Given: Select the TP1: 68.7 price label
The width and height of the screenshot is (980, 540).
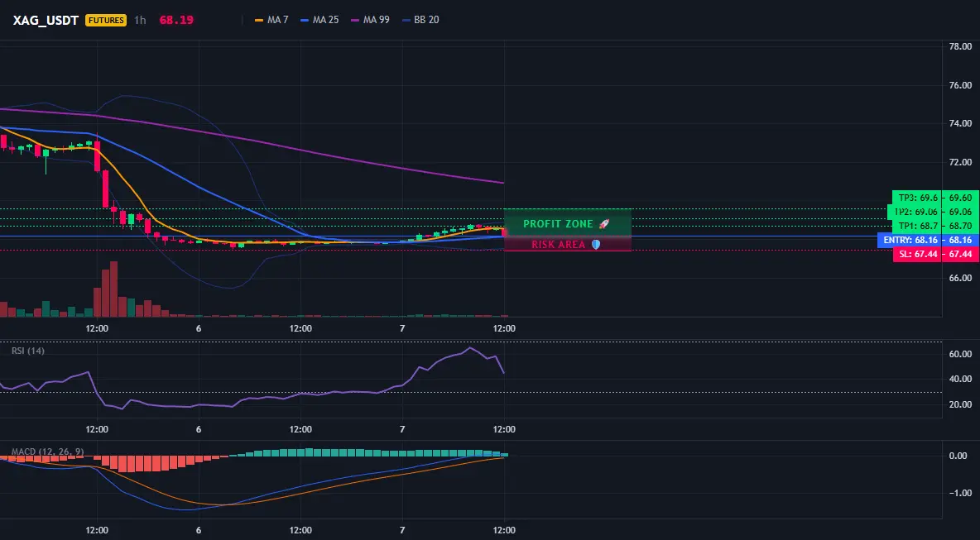Looking at the screenshot, I should (918, 226).
